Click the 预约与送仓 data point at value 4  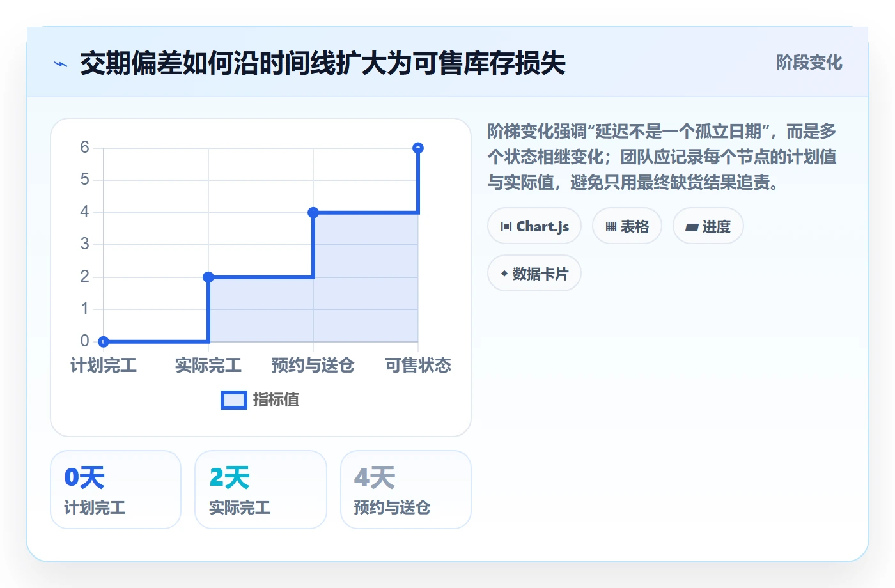(x=313, y=212)
